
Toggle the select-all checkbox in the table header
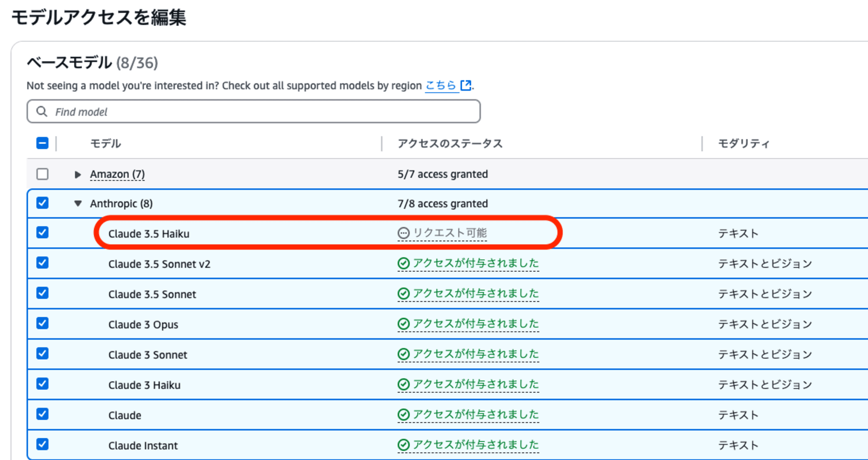pos(43,143)
